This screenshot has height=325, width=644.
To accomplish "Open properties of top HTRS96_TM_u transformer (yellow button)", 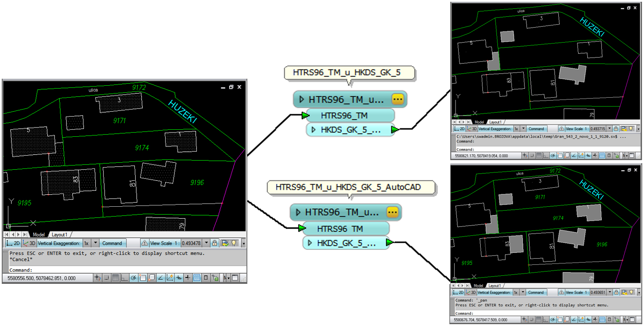I will coord(398,99).
